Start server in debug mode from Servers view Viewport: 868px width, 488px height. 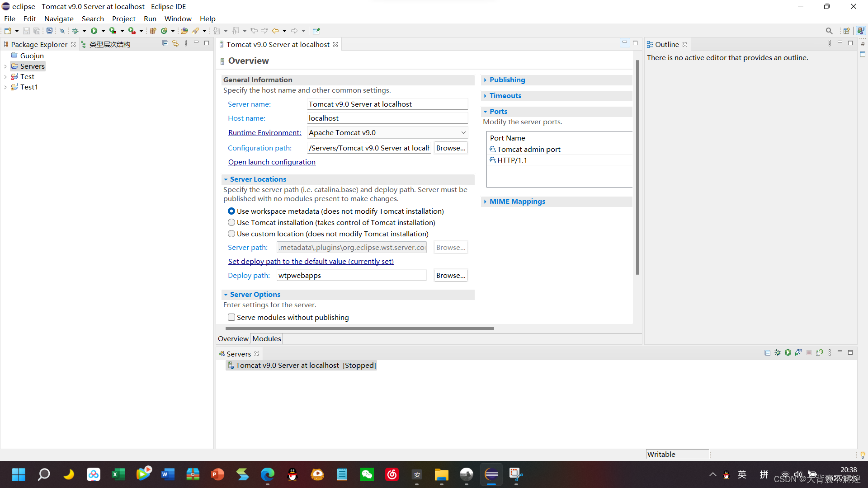point(778,352)
